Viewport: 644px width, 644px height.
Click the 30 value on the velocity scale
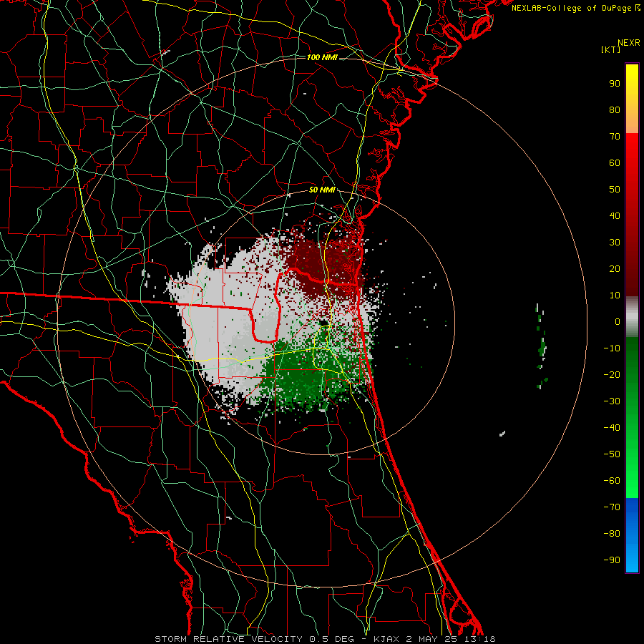(615, 243)
